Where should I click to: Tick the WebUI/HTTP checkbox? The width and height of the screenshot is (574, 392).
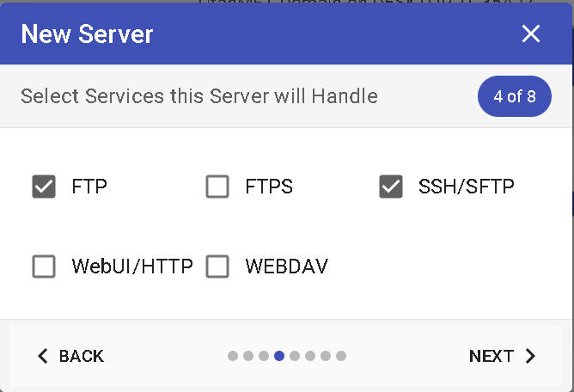click(x=44, y=266)
